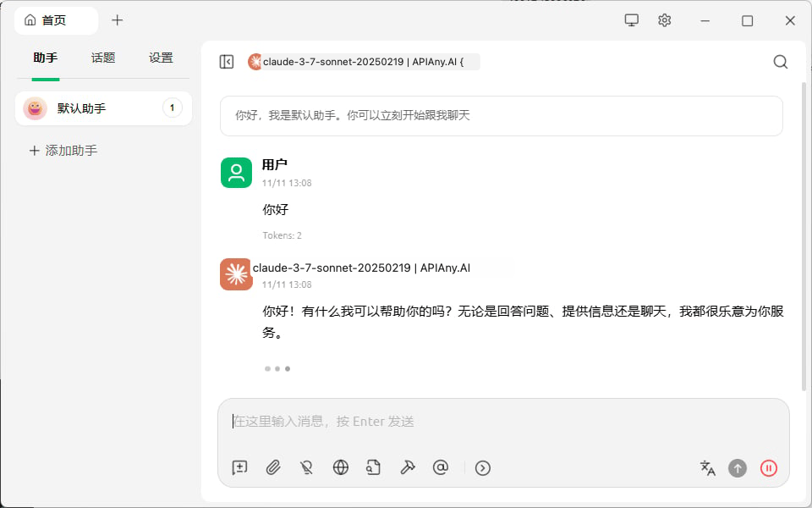Click the translate icon in input bar
The image size is (812, 508).
[x=707, y=468]
